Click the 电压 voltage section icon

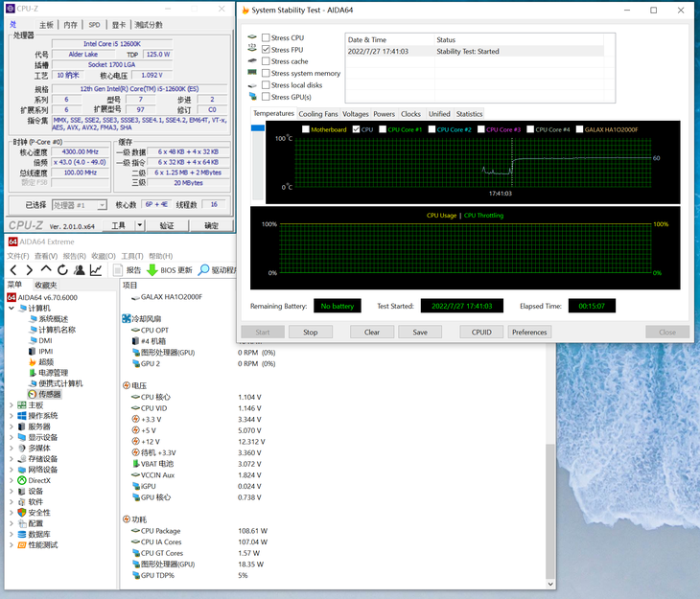[127, 385]
